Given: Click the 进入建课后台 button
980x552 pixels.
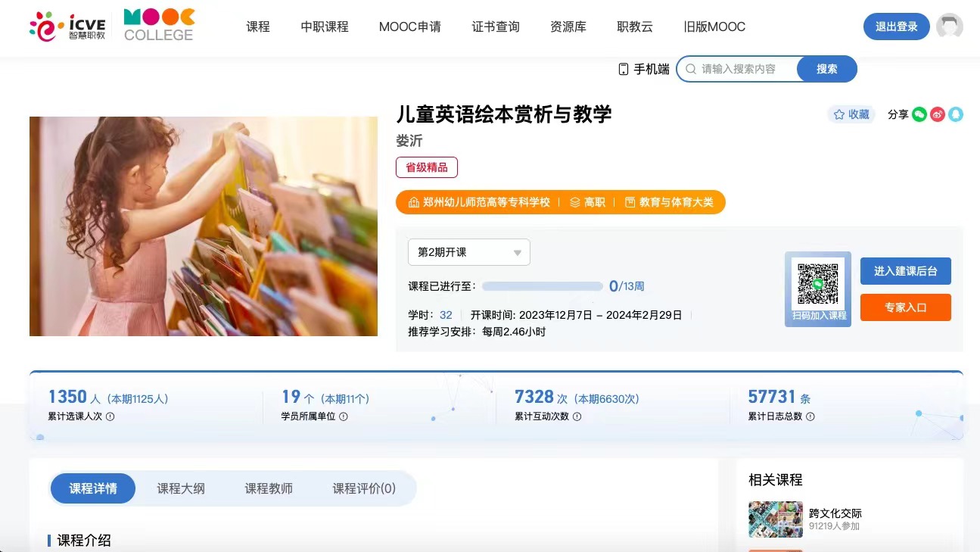Looking at the screenshot, I should (x=906, y=271).
